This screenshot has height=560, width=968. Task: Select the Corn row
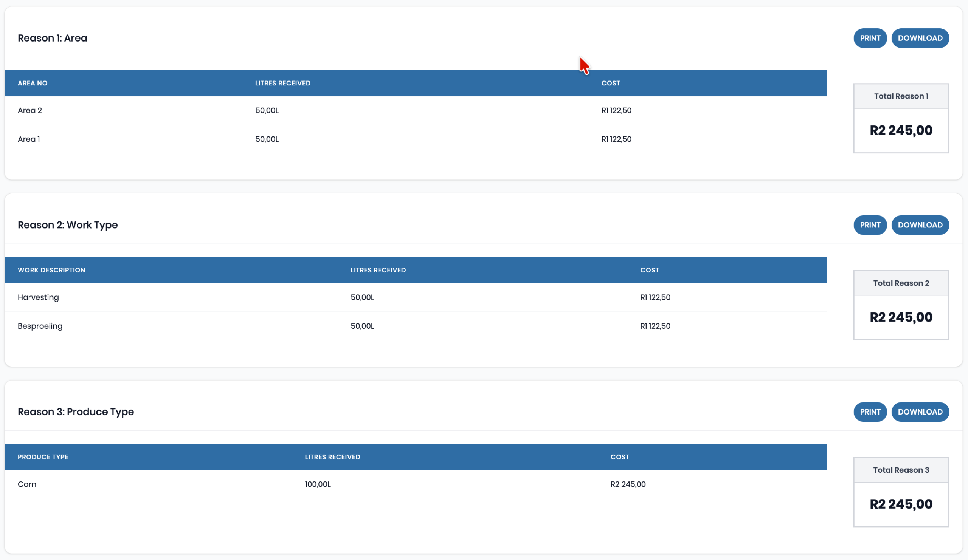416,484
